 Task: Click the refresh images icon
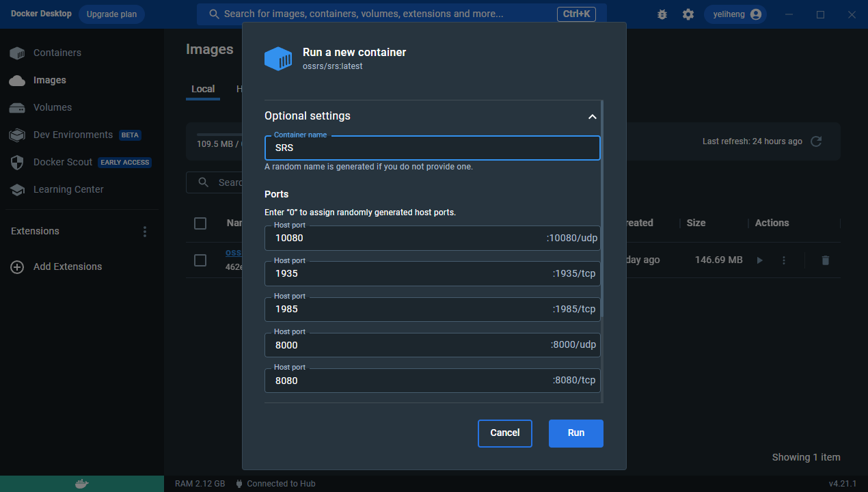(815, 141)
